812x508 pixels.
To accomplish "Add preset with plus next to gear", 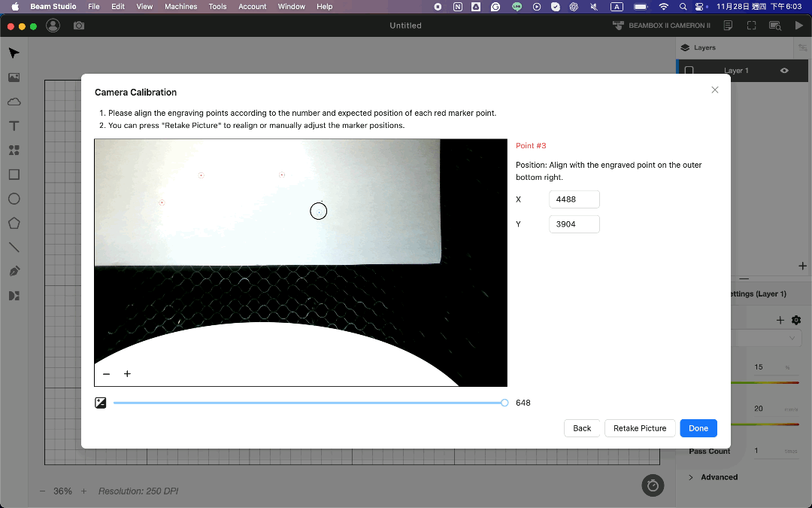I will pyautogui.click(x=780, y=321).
